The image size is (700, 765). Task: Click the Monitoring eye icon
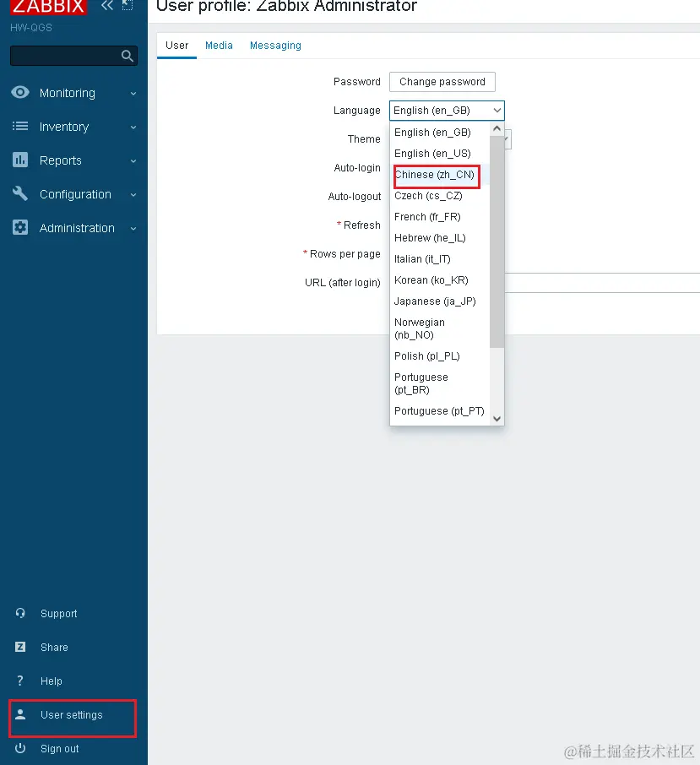click(x=20, y=92)
